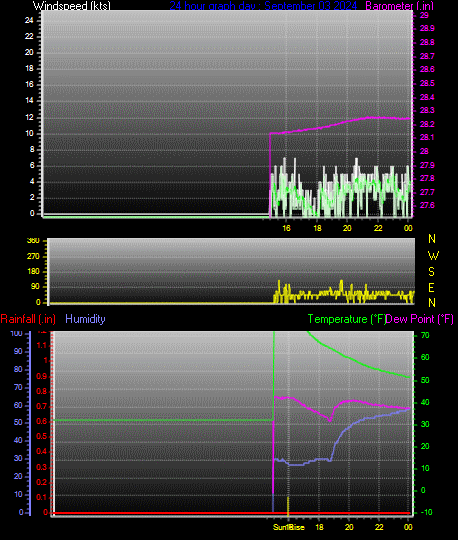Click the rainfall axis value 0.8

[42, 391]
